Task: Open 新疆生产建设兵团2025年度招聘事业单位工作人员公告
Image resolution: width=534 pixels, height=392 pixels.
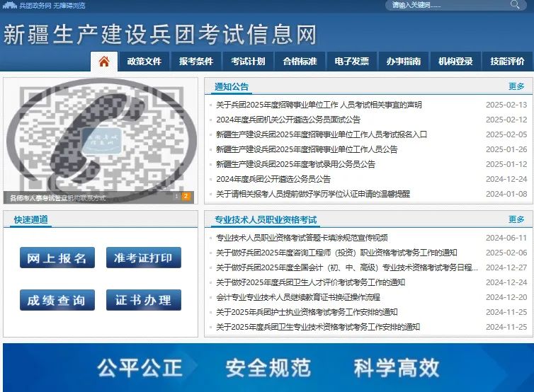Action: coord(307,149)
